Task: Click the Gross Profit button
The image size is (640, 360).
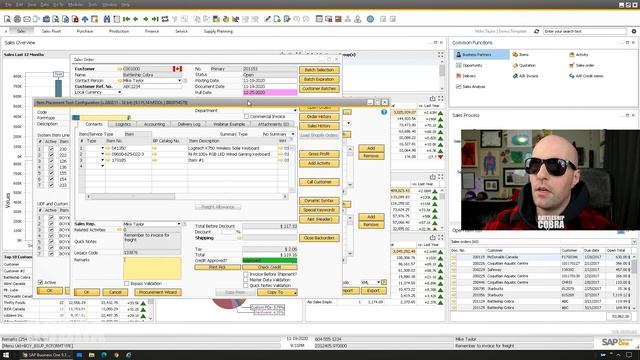Action: tap(319, 154)
